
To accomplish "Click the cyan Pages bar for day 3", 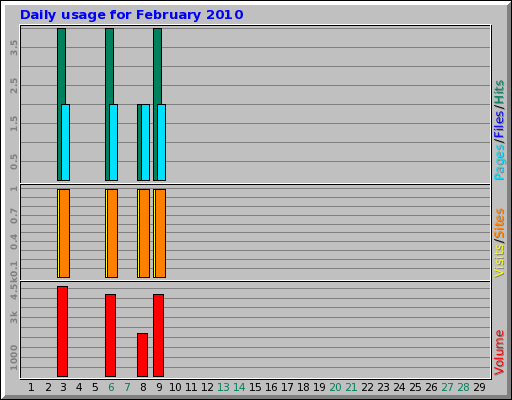I will coord(66,142).
